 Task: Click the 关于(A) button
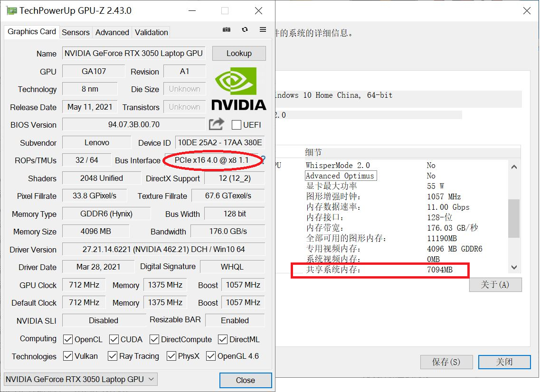tap(495, 285)
